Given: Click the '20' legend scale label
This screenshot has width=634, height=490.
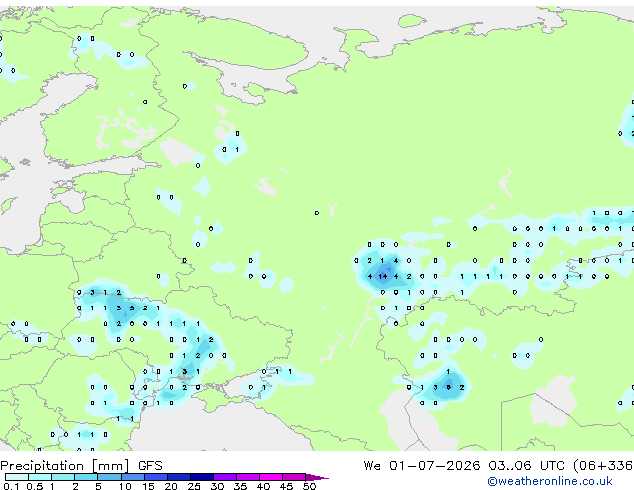Looking at the screenshot, I should [x=171, y=486].
